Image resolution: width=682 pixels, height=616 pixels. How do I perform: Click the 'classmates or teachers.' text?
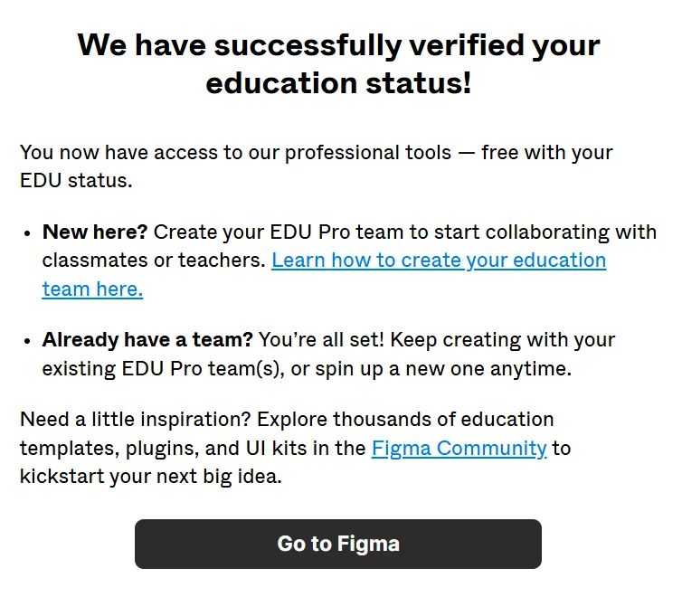pos(154,261)
